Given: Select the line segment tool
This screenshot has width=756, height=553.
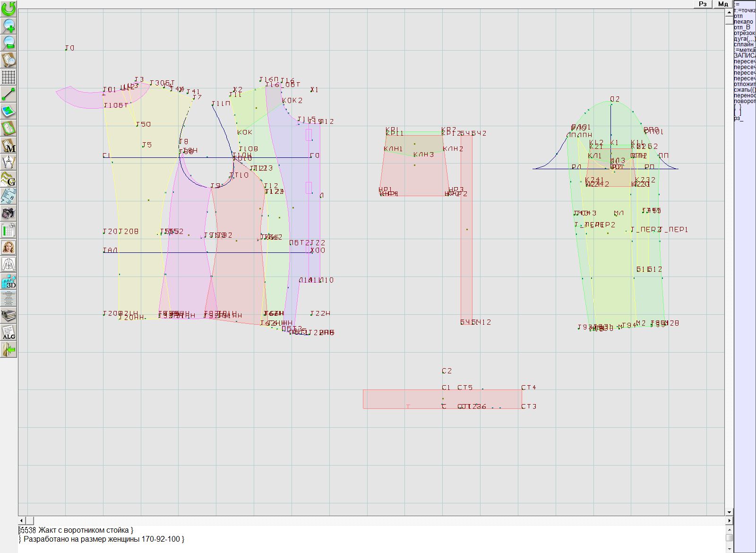Looking at the screenshot, I should (9, 94).
